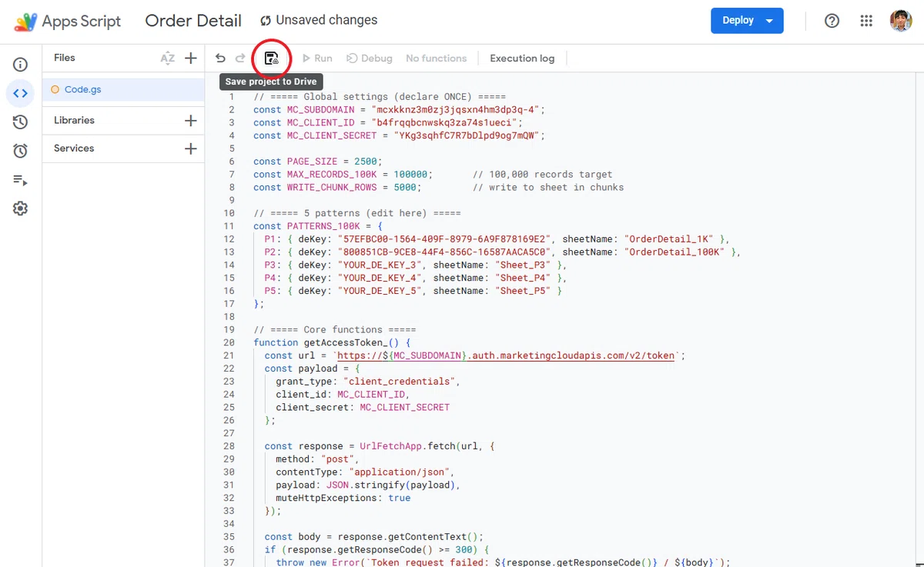
Task: Open the Editor view in sidebar
Action: click(x=21, y=93)
